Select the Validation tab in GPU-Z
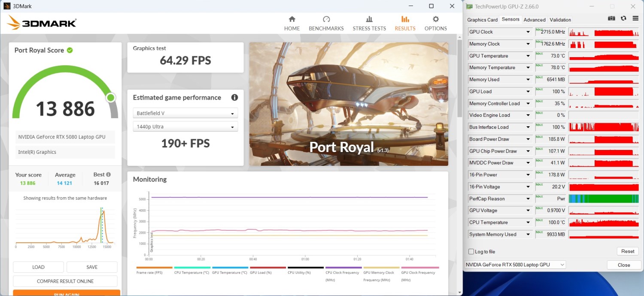The height and width of the screenshot is (296, 644). tap(560, 20)
